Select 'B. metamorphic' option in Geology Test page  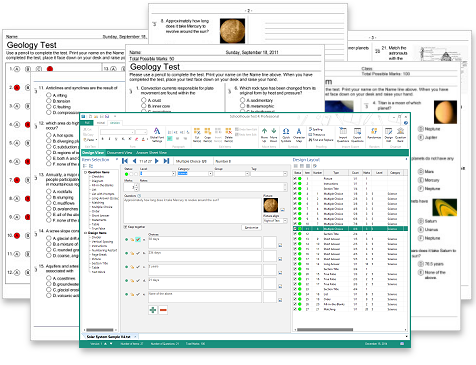[242, 106]
